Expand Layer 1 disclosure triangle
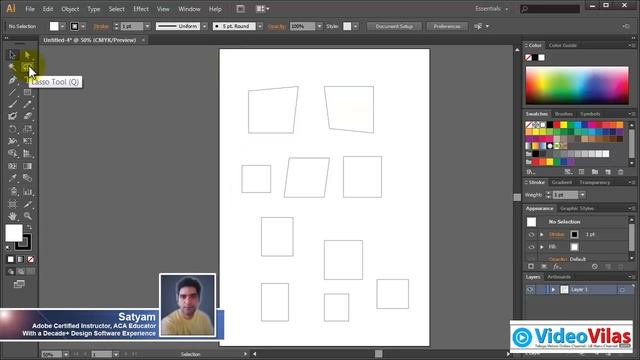Viewport: 640px width, 360px height. point(553,289)
